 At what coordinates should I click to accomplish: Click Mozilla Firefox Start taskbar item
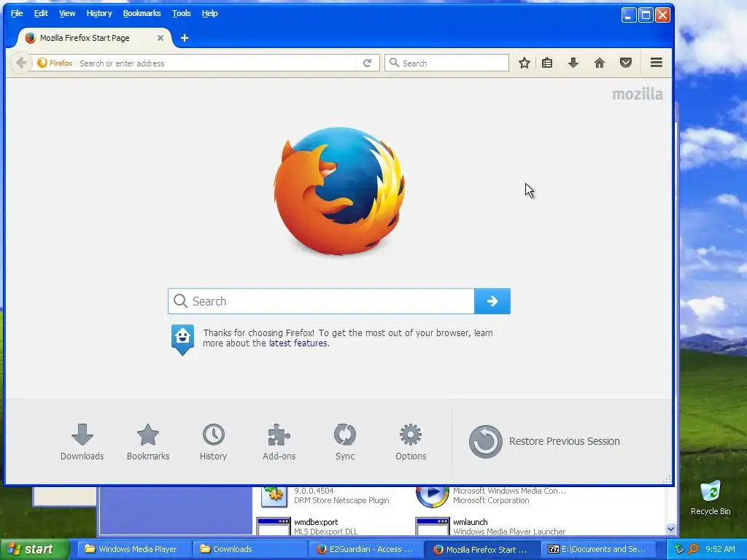[482, 549]
